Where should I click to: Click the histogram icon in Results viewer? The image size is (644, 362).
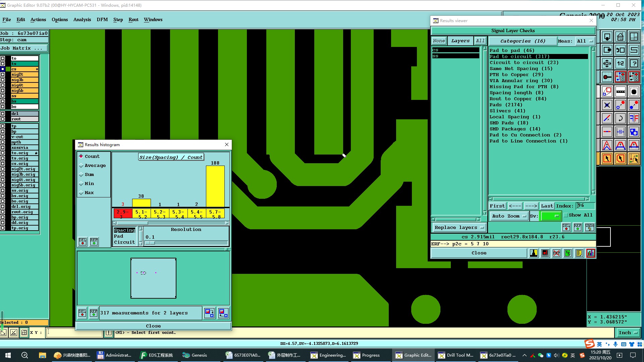point(590,253)
